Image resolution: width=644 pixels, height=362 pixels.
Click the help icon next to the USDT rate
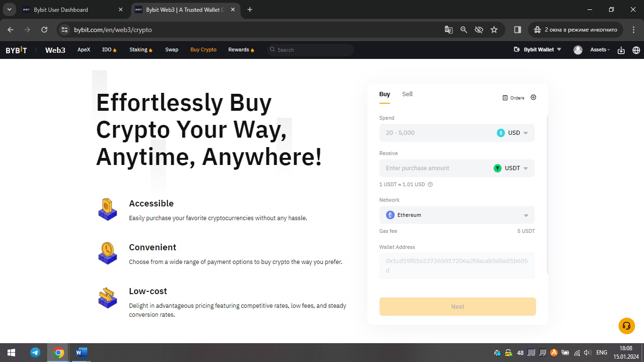[430, 184]
